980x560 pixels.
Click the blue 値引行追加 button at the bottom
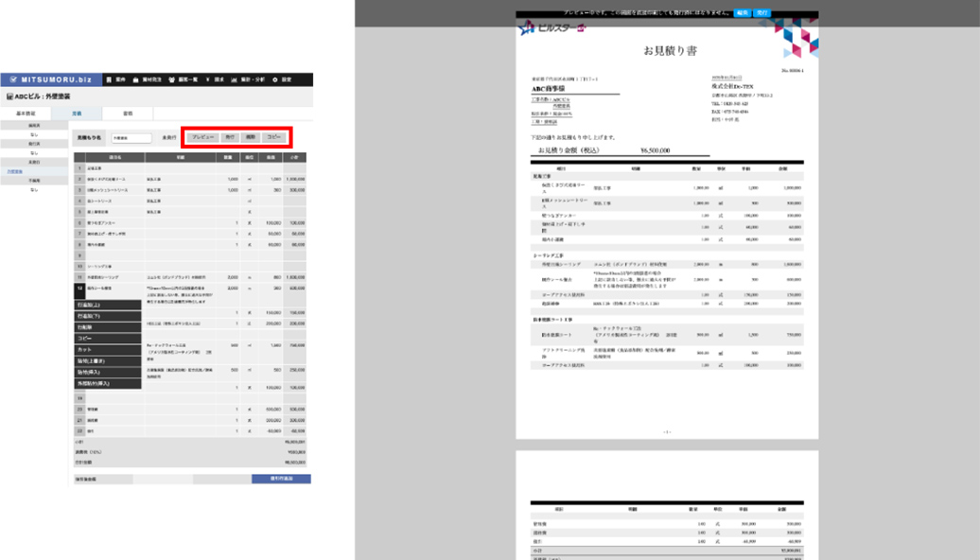(281, 480)
